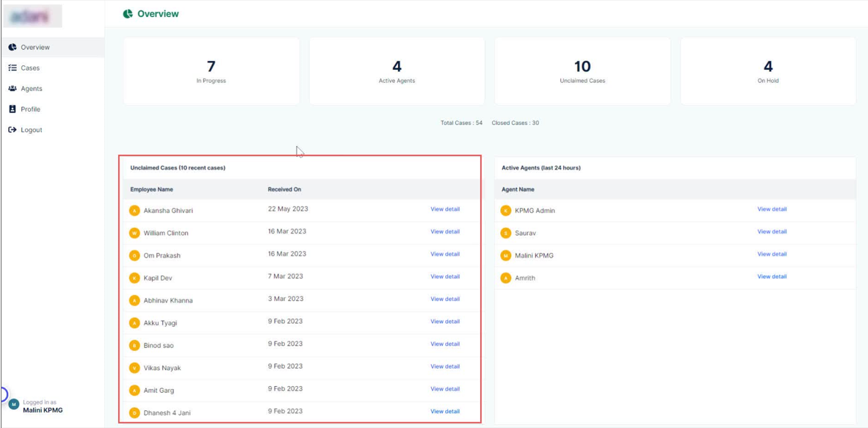Viewport: 868px width, 428px height.
Task: Click Amit Garg's avatar icon
Action: click(134, 391)
